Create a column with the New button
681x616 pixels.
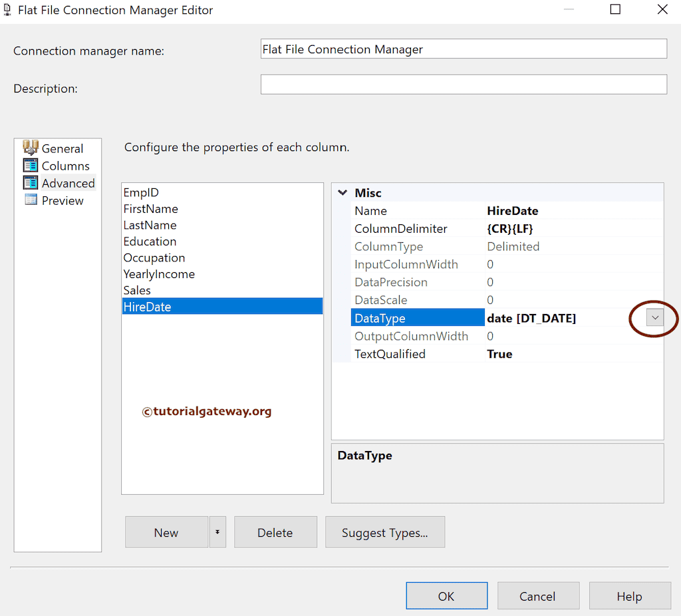tap(166, 532)
